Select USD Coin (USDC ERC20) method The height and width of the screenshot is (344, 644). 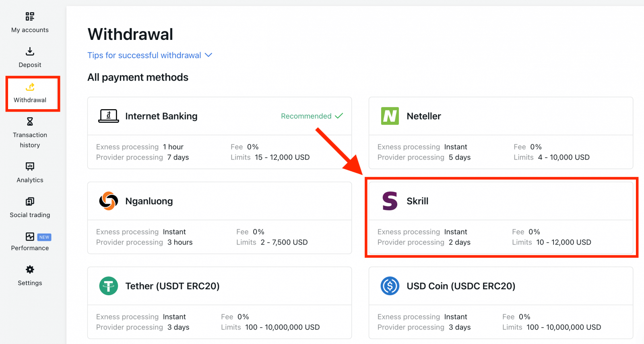point(501,303)
